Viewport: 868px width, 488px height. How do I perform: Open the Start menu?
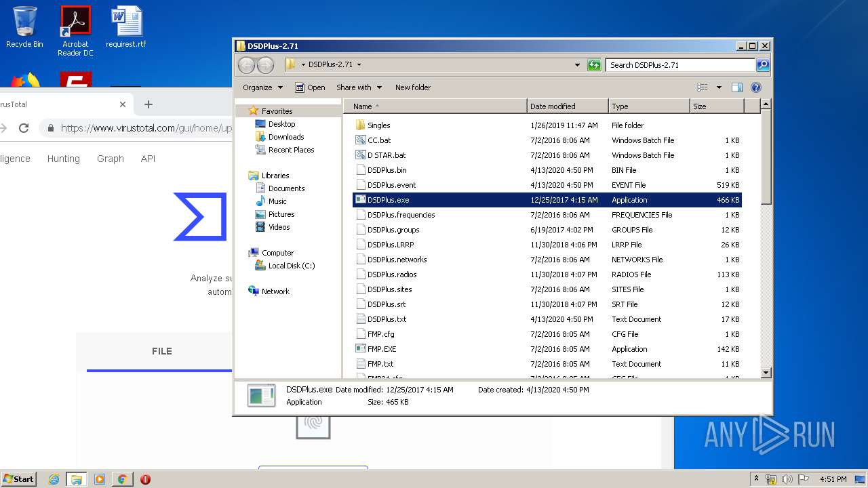pos(18,479)
